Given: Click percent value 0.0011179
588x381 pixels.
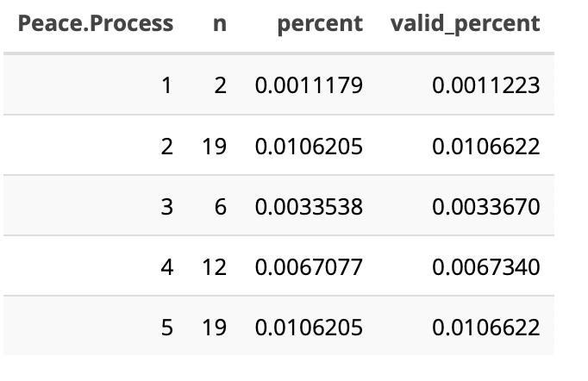Looking at the screenshot, I should tap(309, 85).
